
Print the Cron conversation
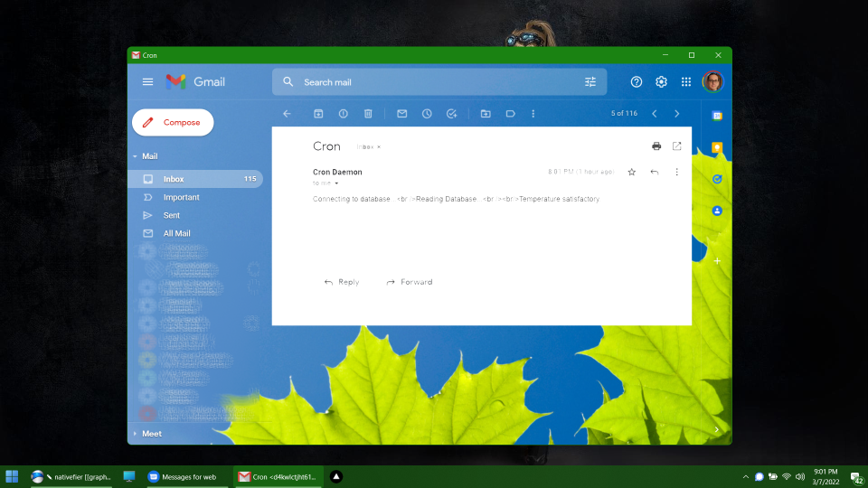[656, 145]
